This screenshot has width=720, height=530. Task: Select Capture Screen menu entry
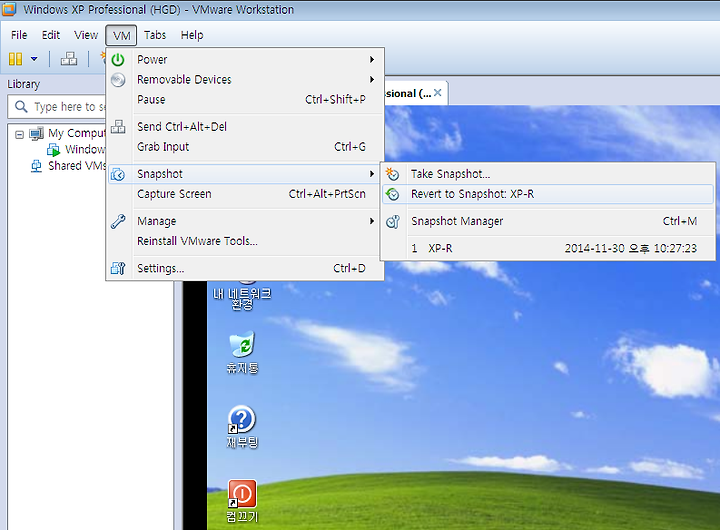point(245,194)
